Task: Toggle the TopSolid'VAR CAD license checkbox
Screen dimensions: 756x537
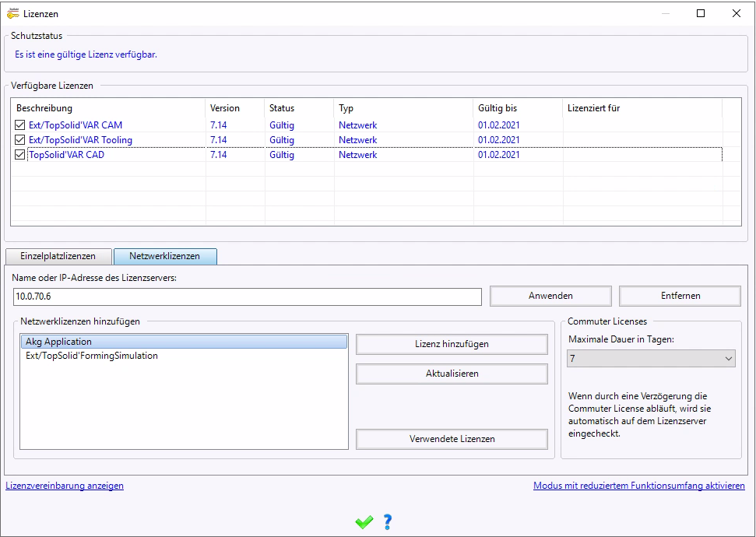Action: pyautogui.click(x=19, y=155)
